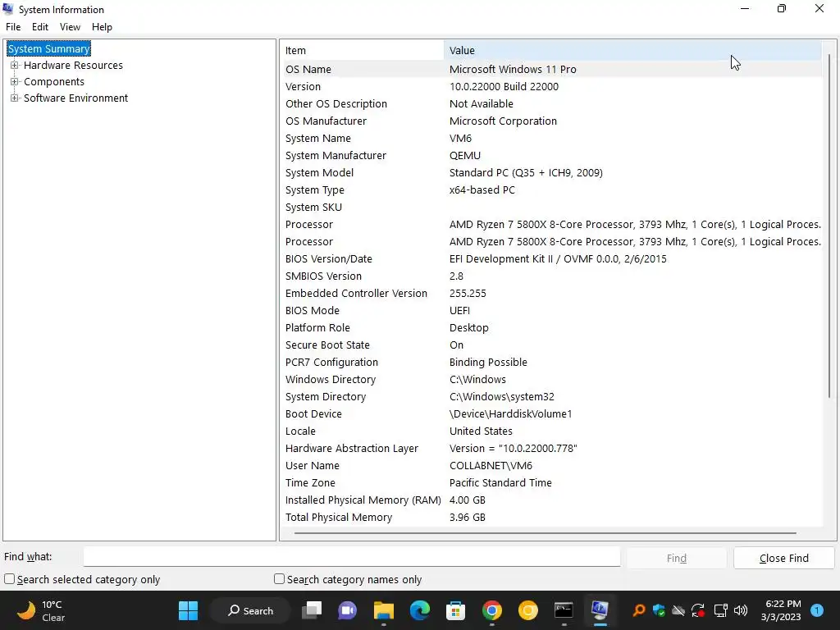
Task: Select the Time Zone row
Action: (551, 482)
